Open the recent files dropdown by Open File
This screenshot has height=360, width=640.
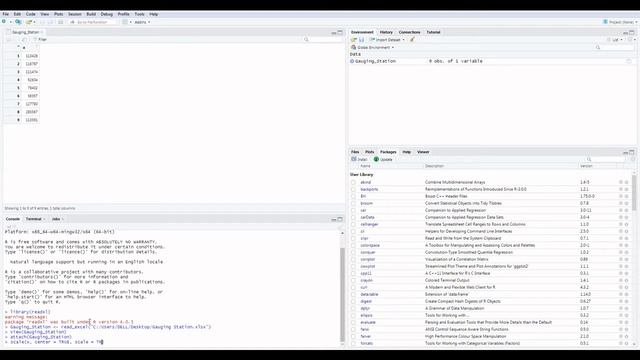[35, 22]
